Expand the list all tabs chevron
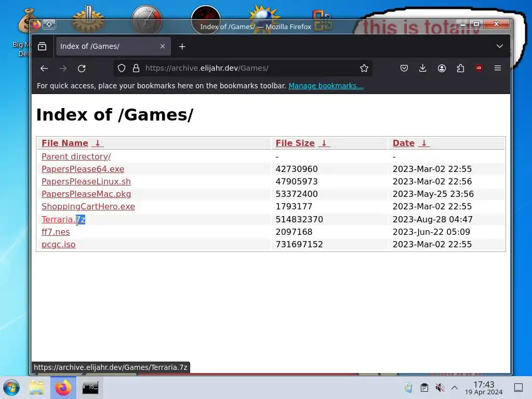The width and height of the screenshot is (532, 399). [500, 46]
